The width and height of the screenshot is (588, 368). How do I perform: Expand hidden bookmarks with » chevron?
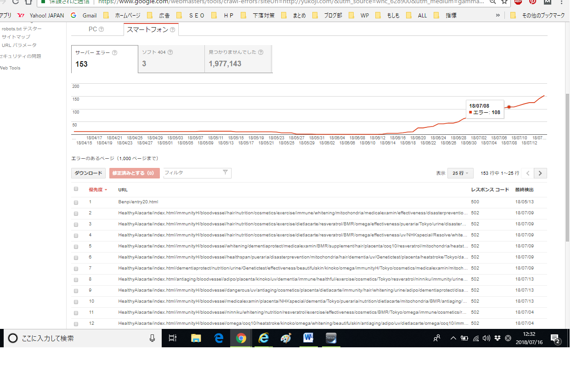pyautogui.click(x=498, y=15)
